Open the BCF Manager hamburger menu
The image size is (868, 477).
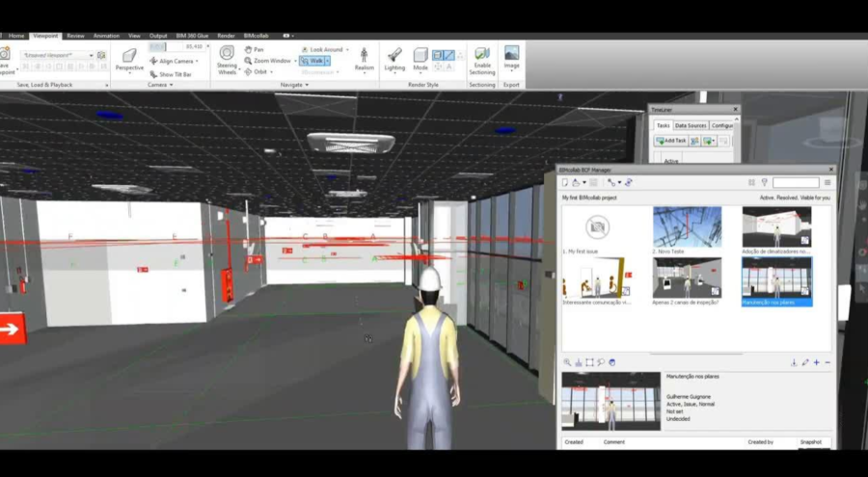827,183
